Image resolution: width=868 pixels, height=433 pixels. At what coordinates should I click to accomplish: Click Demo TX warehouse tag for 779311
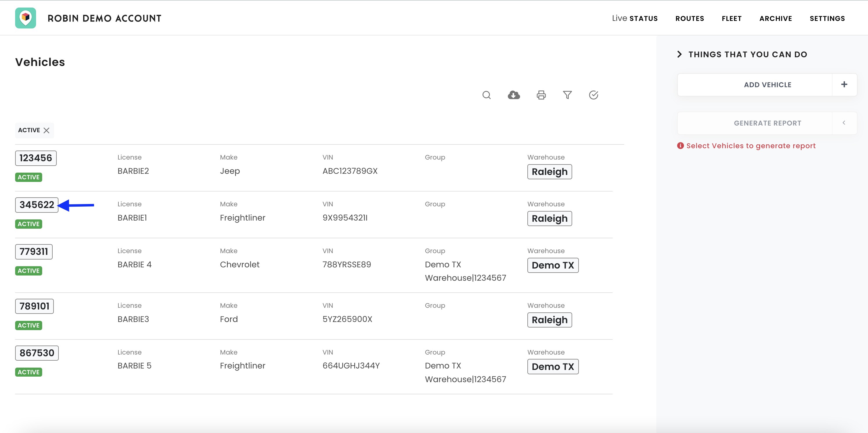click(x=552, y=265)
